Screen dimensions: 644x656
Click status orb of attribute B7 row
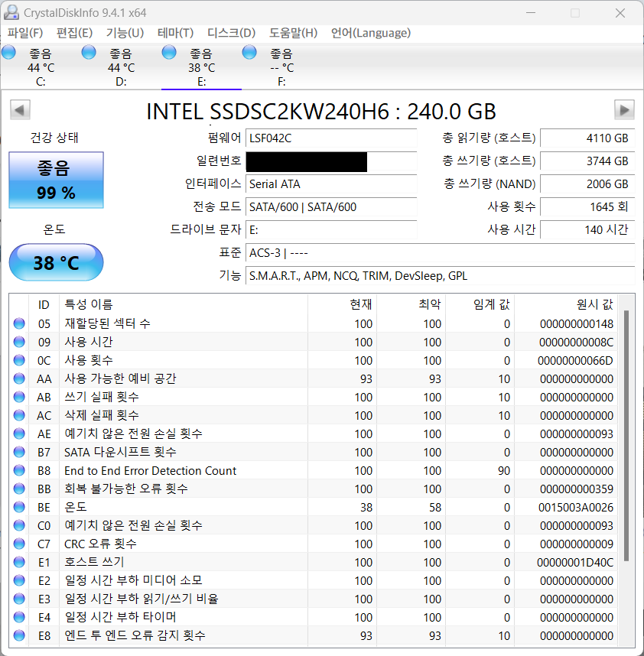(x=19, y=453)
